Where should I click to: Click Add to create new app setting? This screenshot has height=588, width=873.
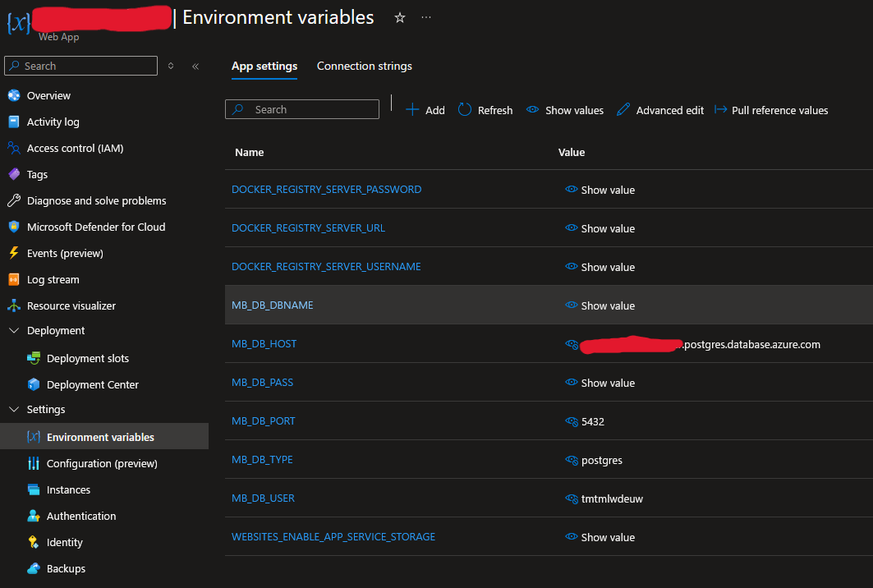425,110
